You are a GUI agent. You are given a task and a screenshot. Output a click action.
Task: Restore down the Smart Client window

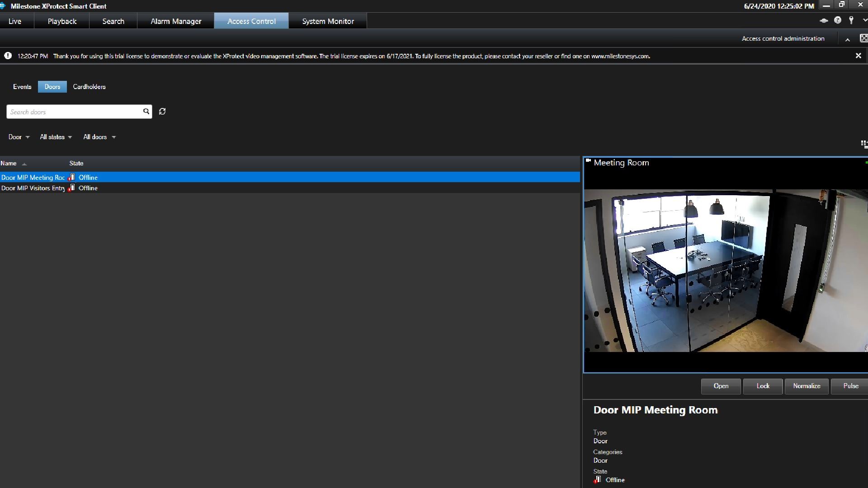pyautogui.click(x=841, y=5)
